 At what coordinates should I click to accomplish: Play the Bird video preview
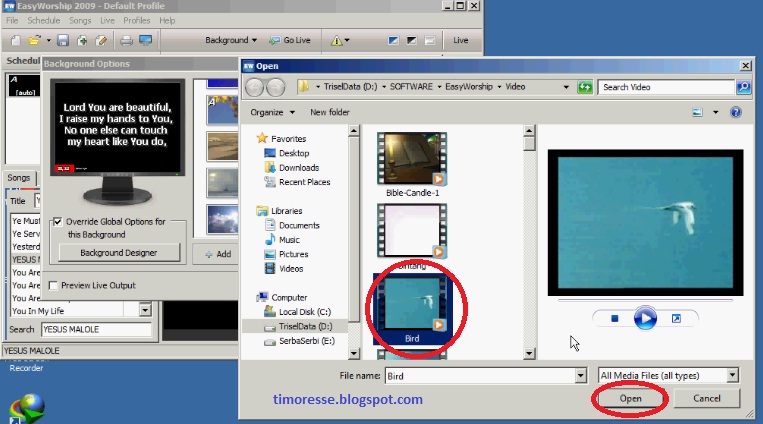coord(645,319)
